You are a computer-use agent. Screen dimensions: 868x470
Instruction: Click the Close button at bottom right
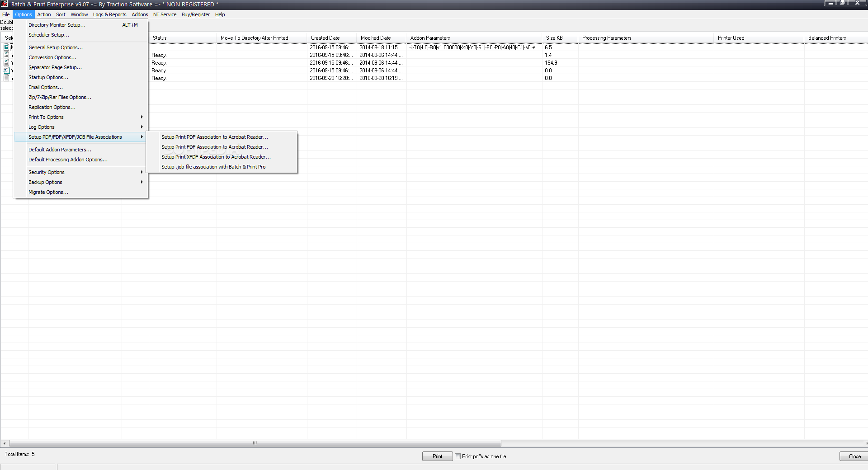(x=854, y=456)
